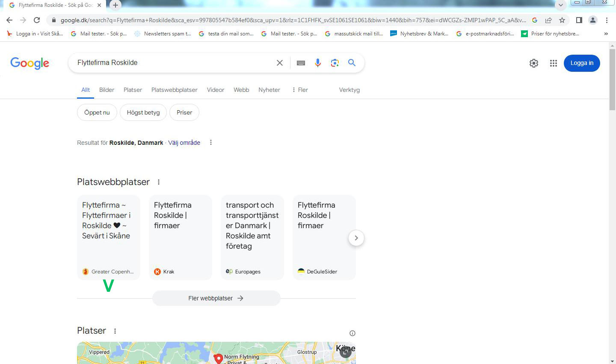
Task: Toggle the Priser filter chip
Action: point(184,112)
